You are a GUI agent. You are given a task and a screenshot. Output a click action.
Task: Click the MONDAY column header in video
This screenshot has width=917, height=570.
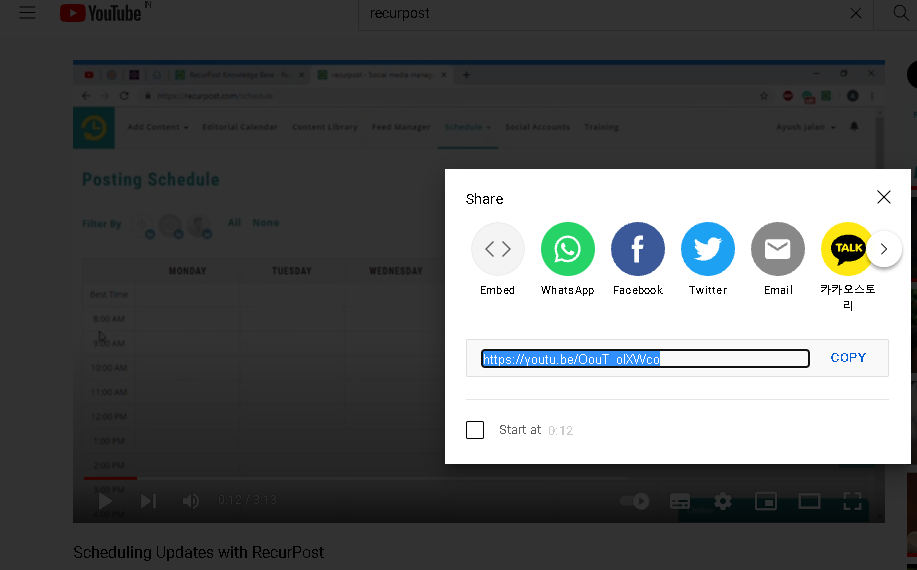tap(188, 271)
